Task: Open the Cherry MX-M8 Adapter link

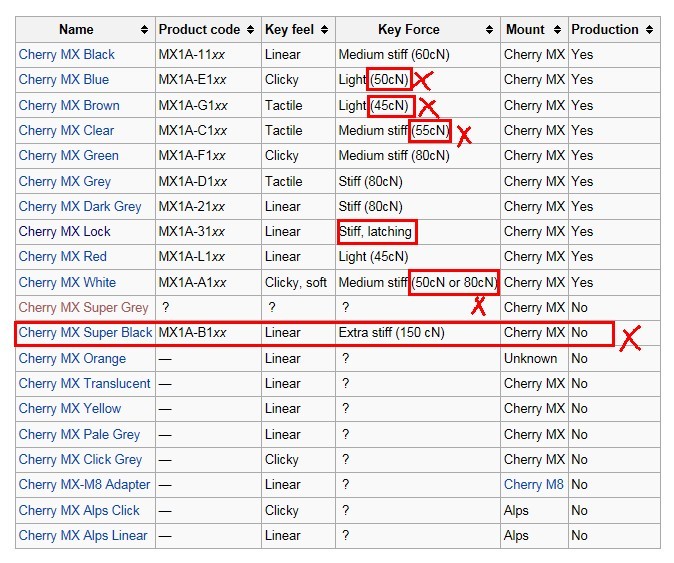Action: (85, 484)
